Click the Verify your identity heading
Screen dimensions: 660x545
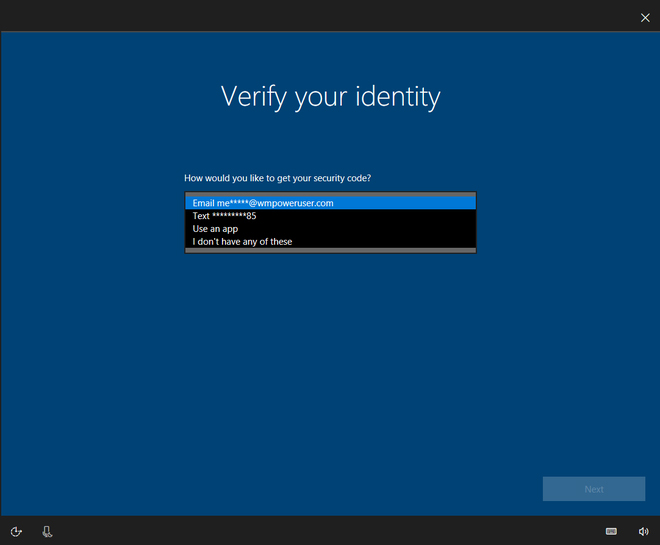click(330, 97)
